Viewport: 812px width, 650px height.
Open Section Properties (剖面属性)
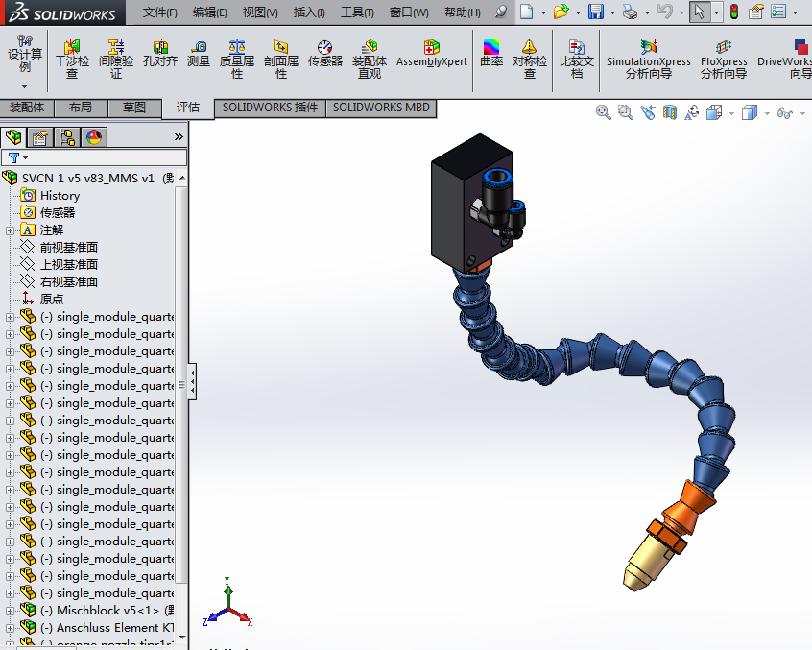pos(281,60)
